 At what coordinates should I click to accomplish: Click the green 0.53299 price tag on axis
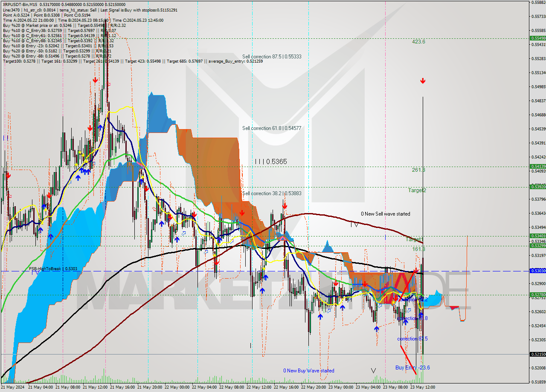point(537,245)
